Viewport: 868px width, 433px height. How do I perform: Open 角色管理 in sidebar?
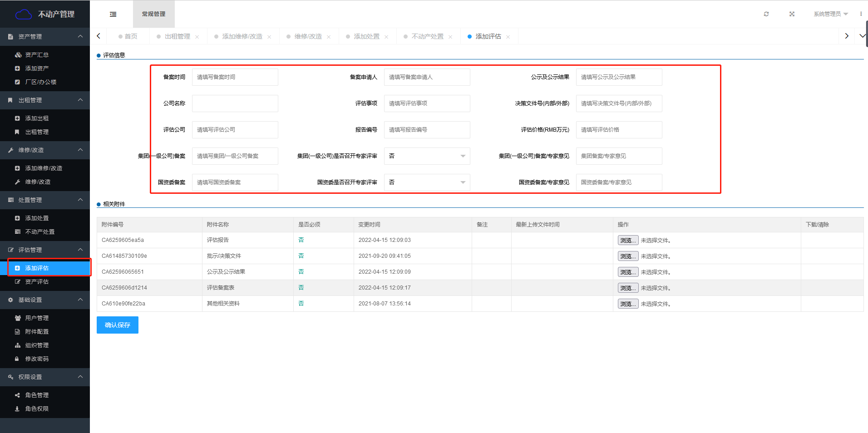point(45,395)
